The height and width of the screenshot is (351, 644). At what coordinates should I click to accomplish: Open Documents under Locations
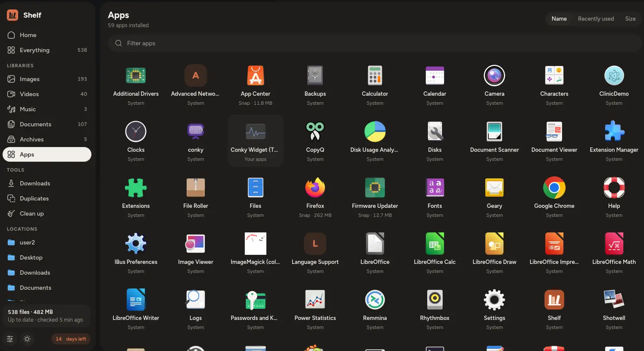(47, 288)
